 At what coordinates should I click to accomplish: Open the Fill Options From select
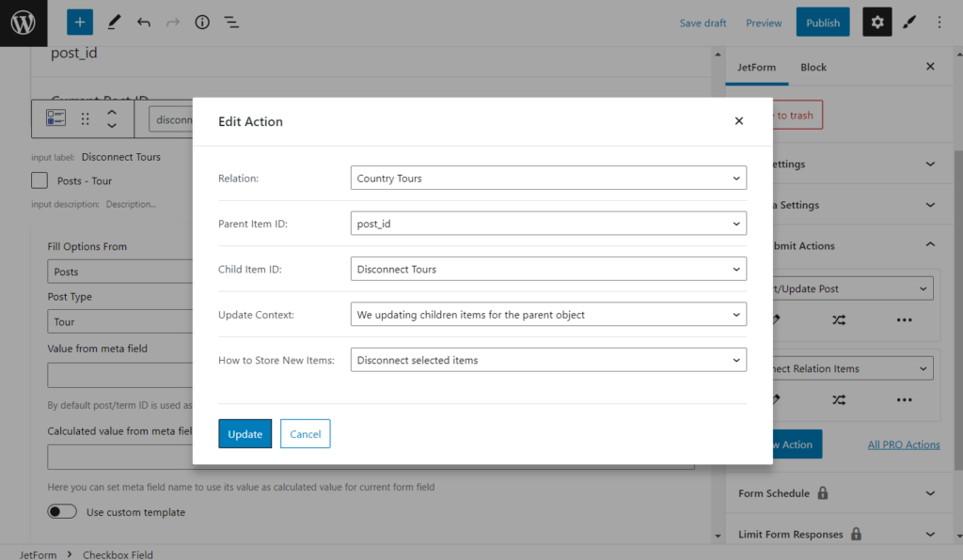click(120, 272)
